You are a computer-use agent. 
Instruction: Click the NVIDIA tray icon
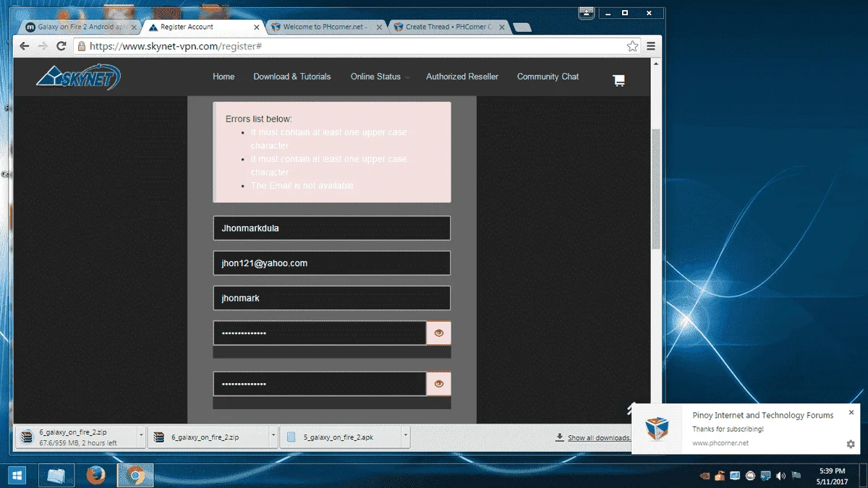[x=705, y=476]
